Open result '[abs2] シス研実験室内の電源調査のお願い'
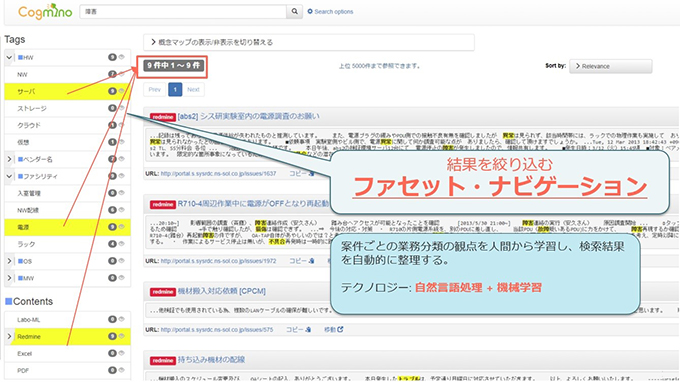 (x=248, y=116)
